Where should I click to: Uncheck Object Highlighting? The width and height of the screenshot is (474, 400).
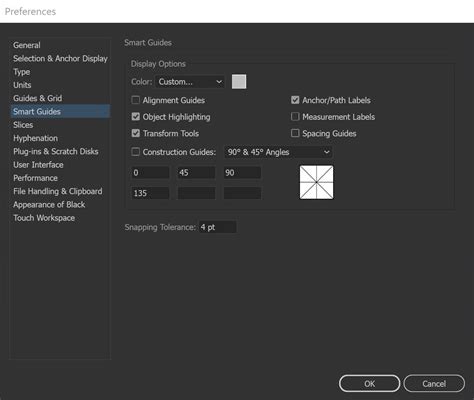(136, 117)
